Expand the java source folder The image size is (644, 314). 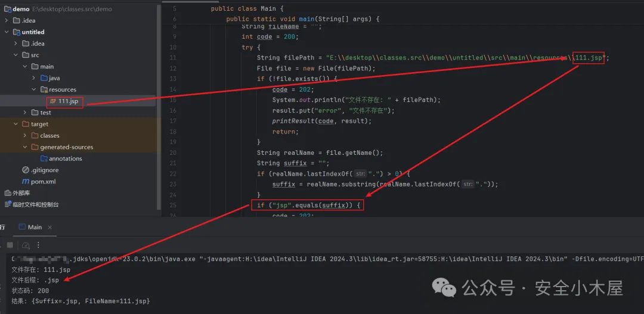point(34,78)
